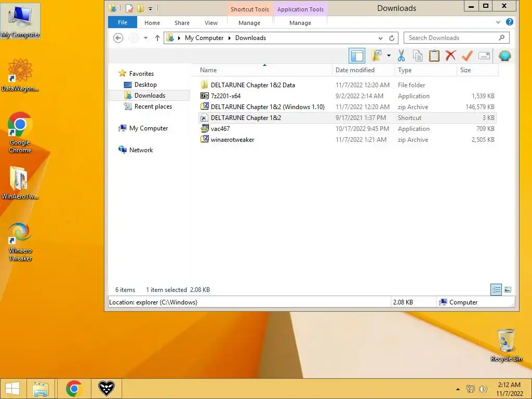Click the Up one level arrow
The height and width of the screenshot is (399, 532).
click(x=157, y=38)
